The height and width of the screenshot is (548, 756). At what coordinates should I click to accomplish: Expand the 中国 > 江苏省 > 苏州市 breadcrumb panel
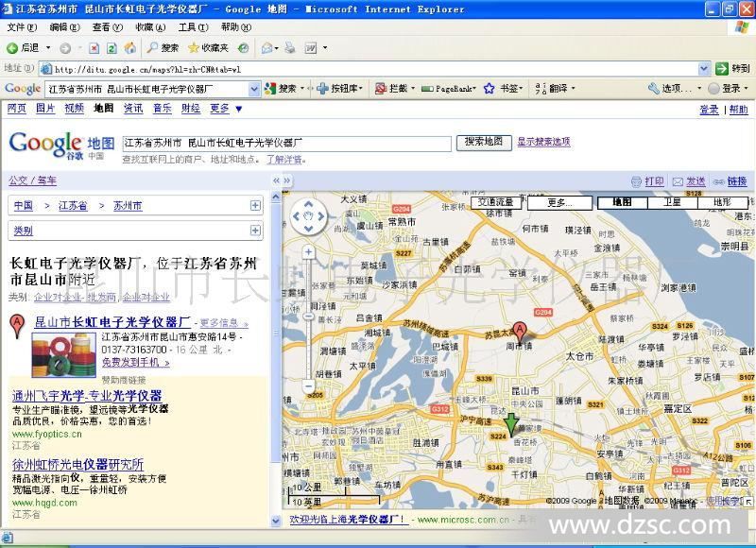(x=255, y=206)
